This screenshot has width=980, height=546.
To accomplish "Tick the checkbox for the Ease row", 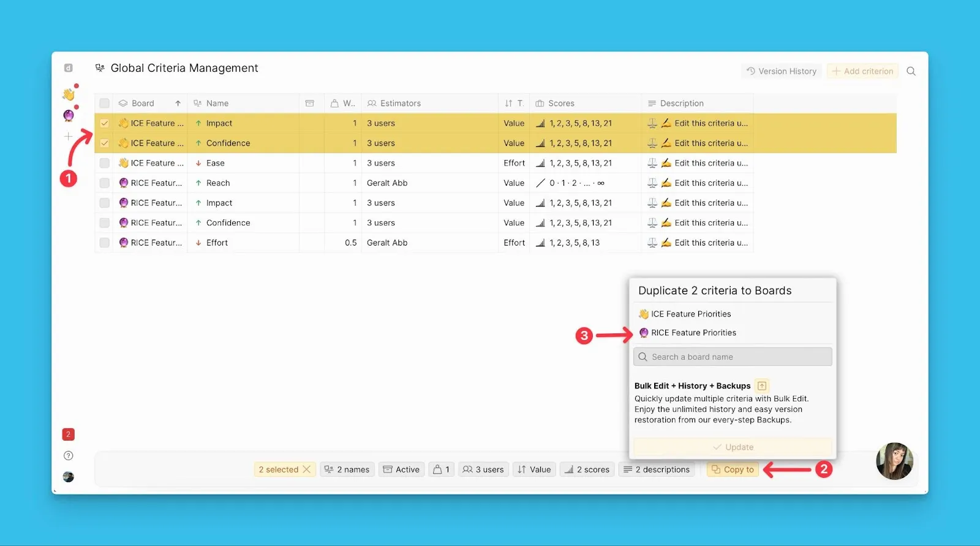I will click(x=105, y=163).
